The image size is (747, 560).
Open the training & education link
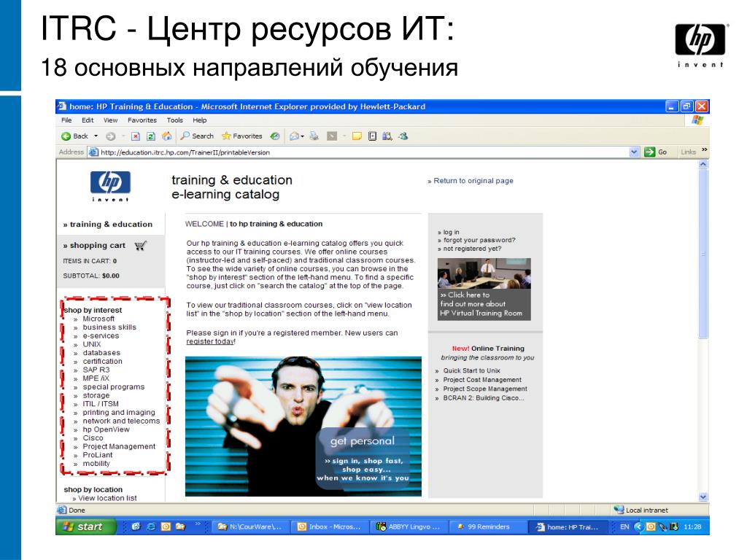111,225
